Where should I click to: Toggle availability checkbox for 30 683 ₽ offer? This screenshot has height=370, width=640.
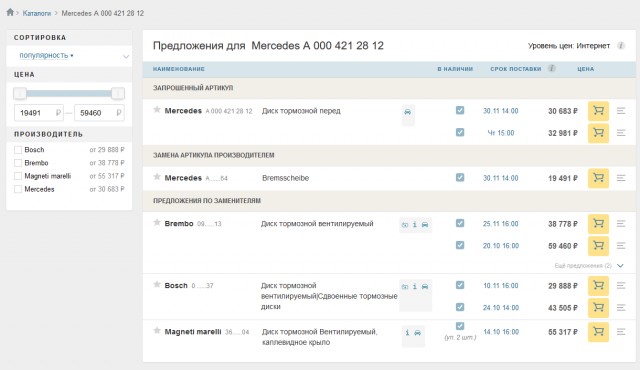(460, 110)
